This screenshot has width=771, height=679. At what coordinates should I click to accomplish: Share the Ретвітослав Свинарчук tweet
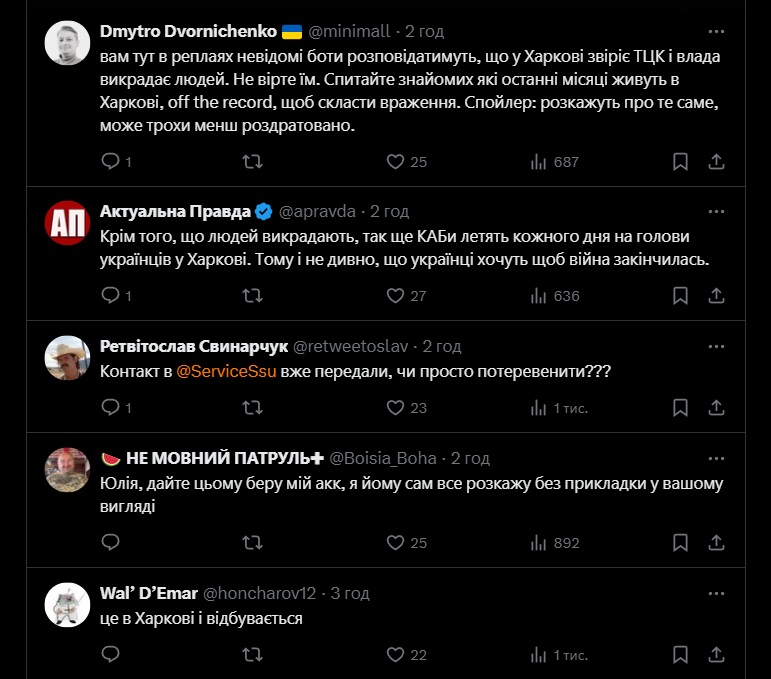[x=716, y=407]
